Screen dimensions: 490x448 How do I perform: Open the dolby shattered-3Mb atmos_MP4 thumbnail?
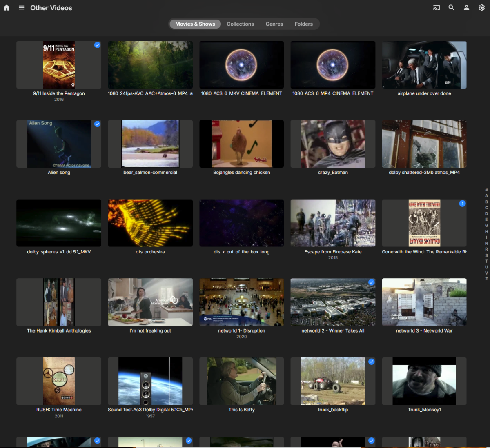coord(424,144)
